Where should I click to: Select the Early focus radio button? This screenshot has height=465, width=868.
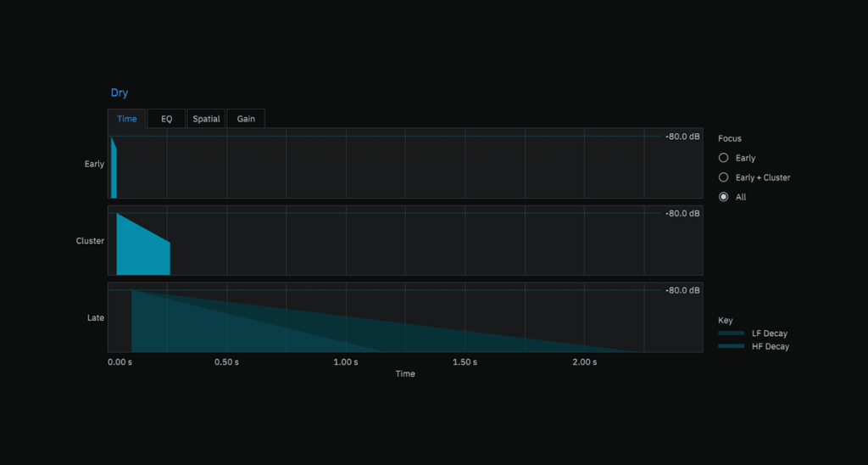pos(724,158)
